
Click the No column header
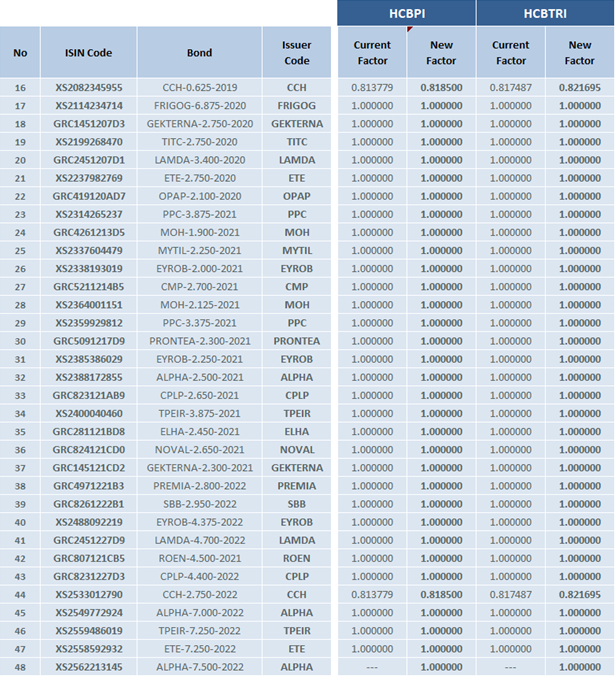click(20, 53)
